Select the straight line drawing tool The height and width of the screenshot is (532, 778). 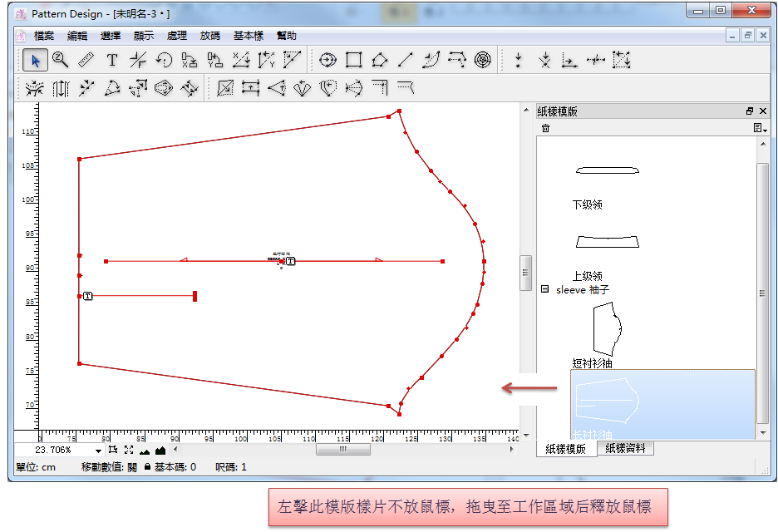coord(405,60)
